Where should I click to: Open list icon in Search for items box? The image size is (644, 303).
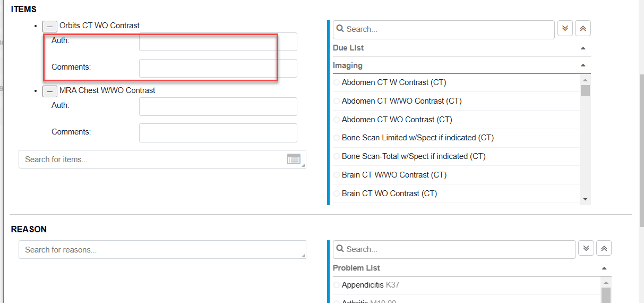tap(294, 159)
